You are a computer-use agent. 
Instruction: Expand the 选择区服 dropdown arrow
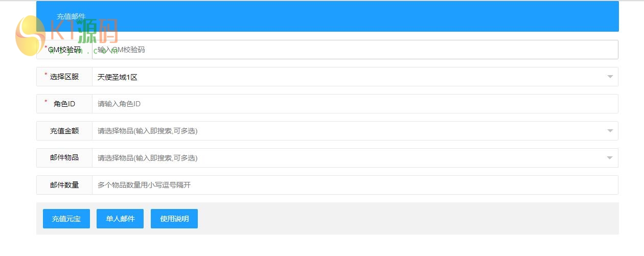(x=610, y=77)
